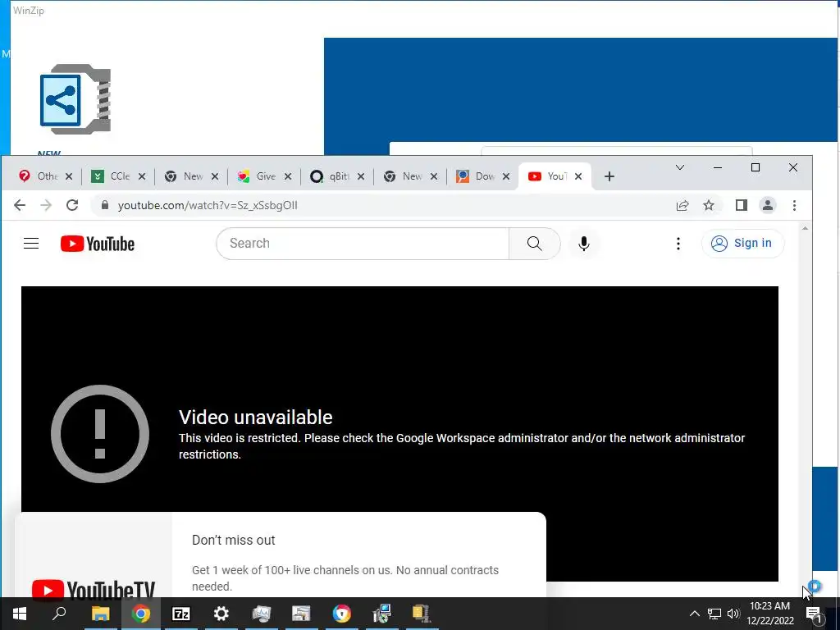This screenshot has height=630, width=840.
Task: Start voice search with the microphone icon
Action: (584, 244)
